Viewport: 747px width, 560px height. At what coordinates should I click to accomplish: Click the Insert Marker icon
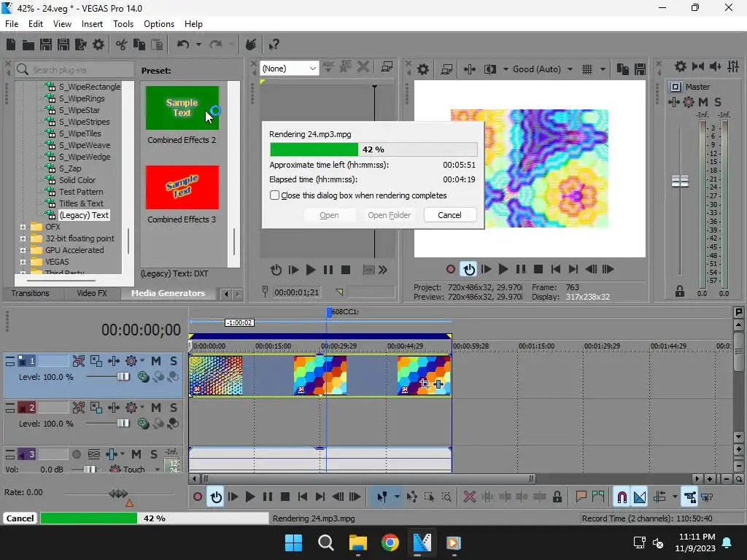(581, 497)
